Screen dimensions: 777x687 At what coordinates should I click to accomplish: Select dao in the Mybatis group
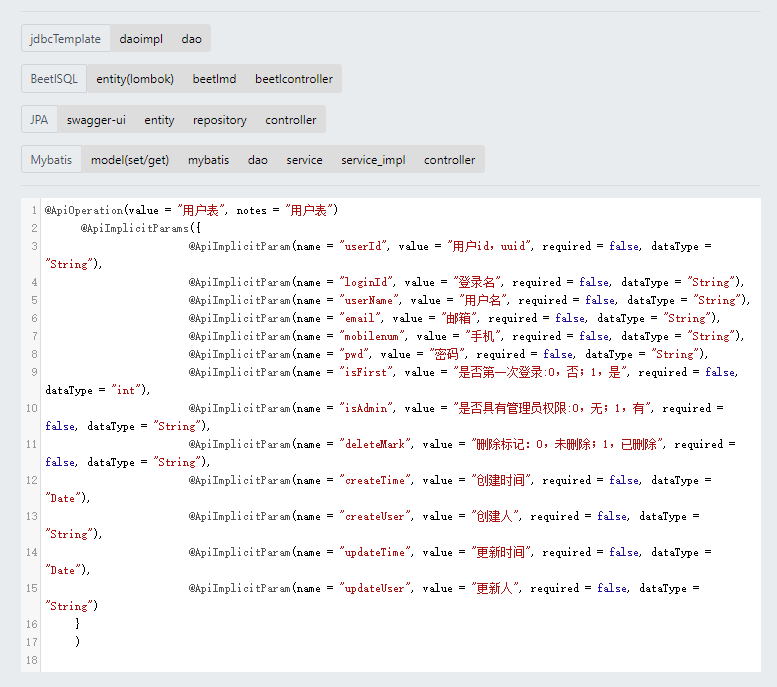point(258,160)
